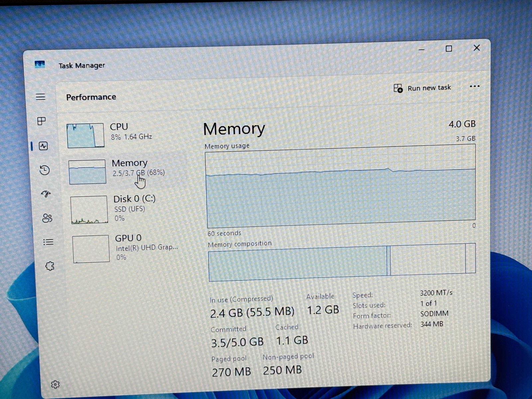Click the Task Manager window title
532x399 pixels.
[x=82, y=66]
